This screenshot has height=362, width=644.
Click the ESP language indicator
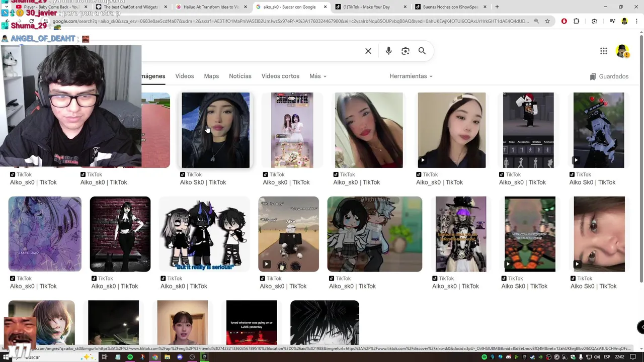[x=607, y=357]
